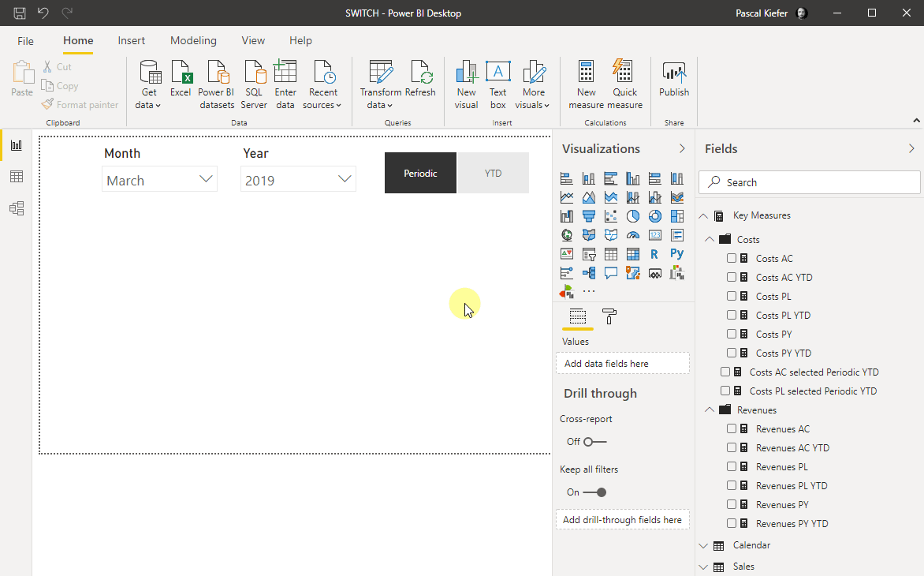924x576 pixels.
Task: Create a New measure
Action: [587, 85]
